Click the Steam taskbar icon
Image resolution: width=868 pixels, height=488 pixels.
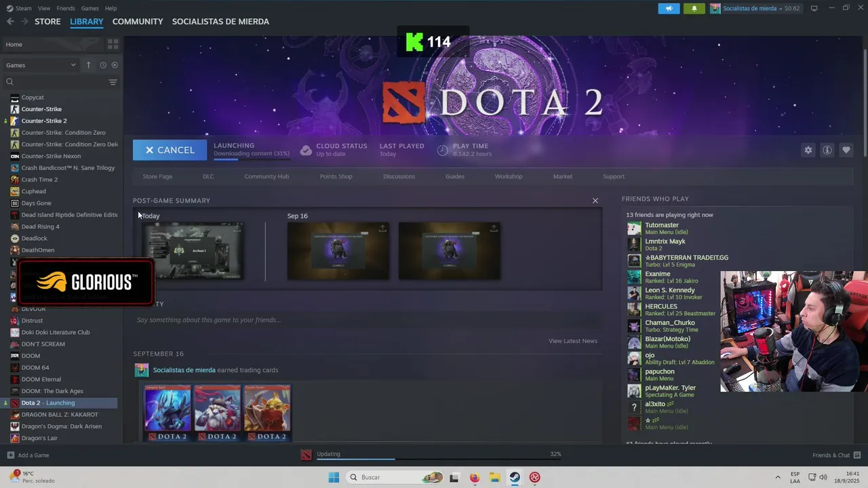point(515,477)
